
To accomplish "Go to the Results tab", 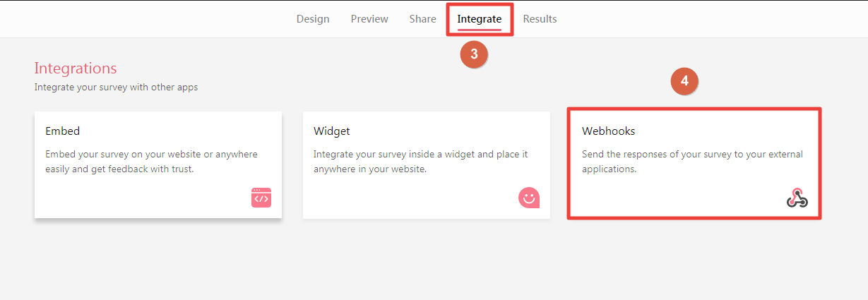I will (x=540, y=19).
